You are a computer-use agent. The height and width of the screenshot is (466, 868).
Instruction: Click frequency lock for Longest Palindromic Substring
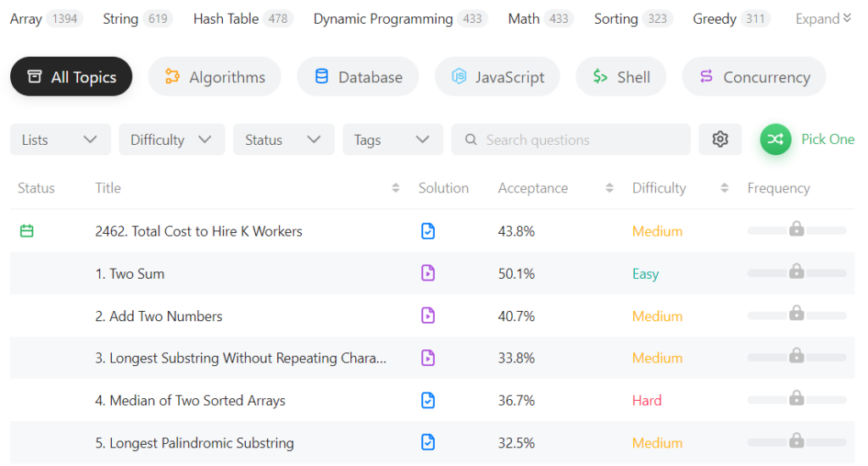pyautogui.click(x=797, y=440)
